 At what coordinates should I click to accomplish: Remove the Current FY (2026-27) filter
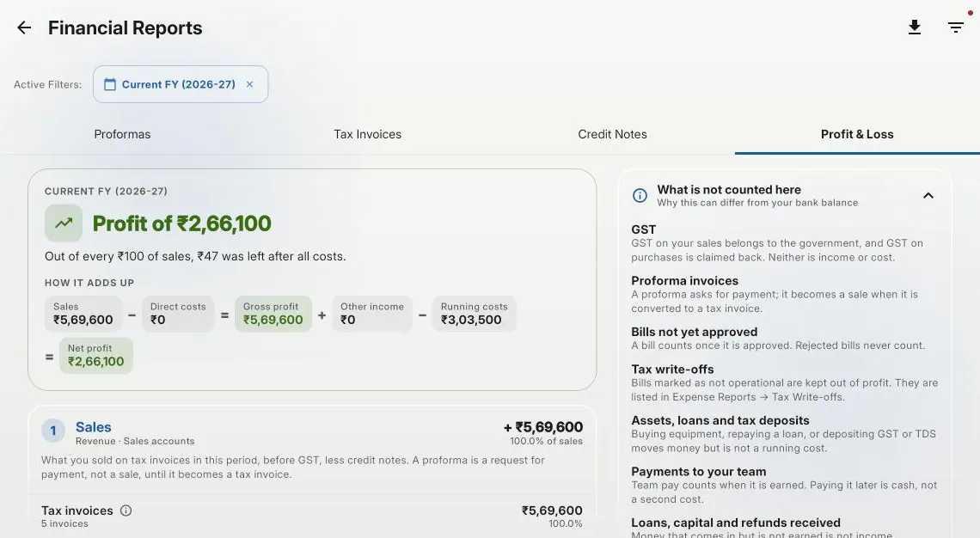[249, 84]
